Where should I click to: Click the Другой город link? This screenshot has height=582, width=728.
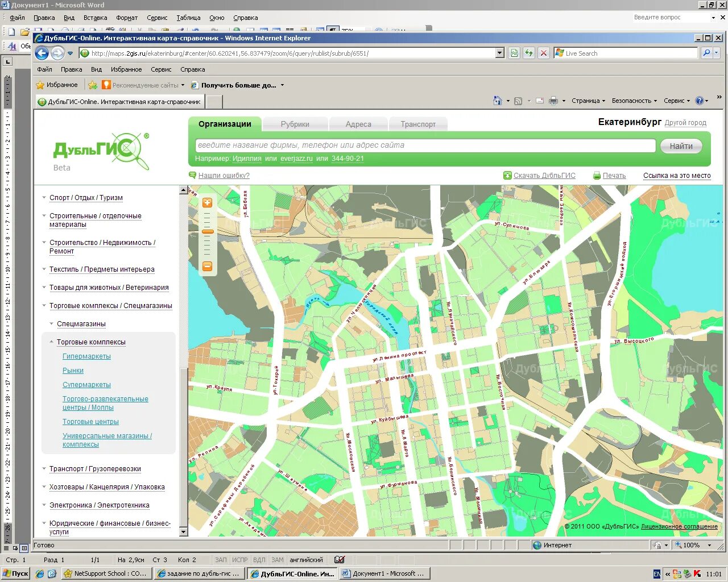(x=685, y=123)
